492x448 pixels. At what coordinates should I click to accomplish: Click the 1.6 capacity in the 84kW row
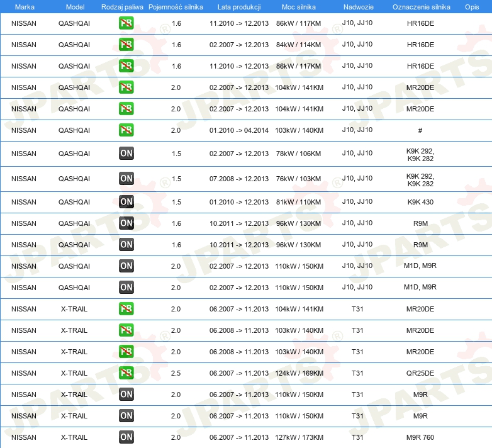coord(176,45)
